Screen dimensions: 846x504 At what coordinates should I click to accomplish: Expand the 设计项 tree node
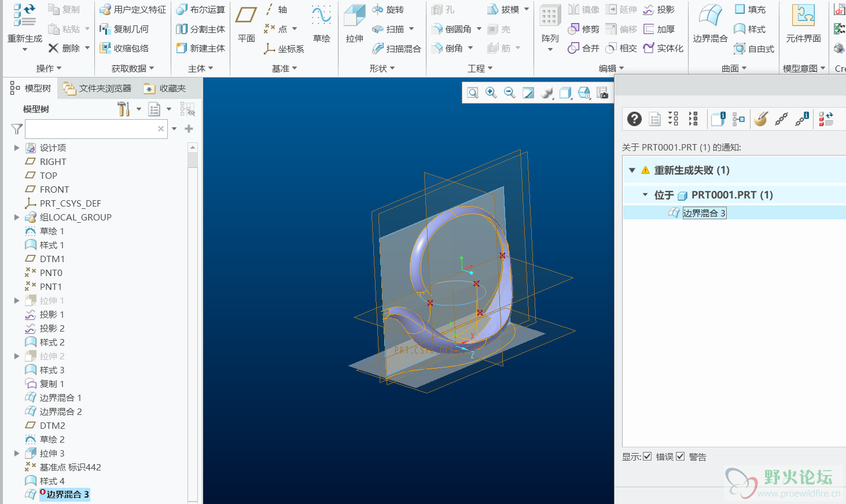pyautogui.click(x=17, y=148)
